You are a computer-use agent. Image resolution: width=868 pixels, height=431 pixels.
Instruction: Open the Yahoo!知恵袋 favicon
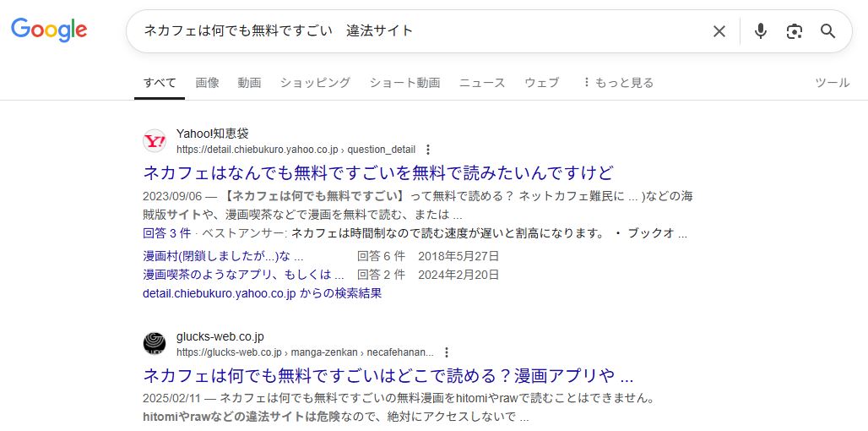[x=155, y=141]
